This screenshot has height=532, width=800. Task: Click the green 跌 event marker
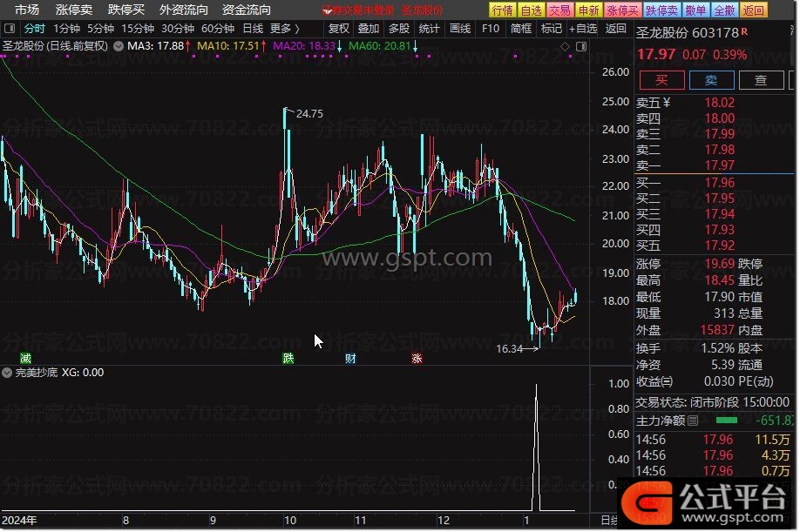288,358
